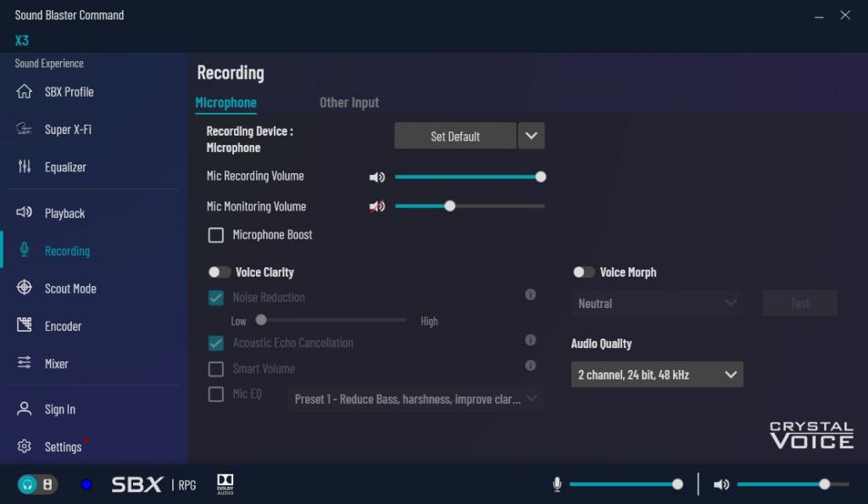Open the Voice Morph Neutral dropdown
The height and width of the screenshot is (504, 868).
point(657,303)
